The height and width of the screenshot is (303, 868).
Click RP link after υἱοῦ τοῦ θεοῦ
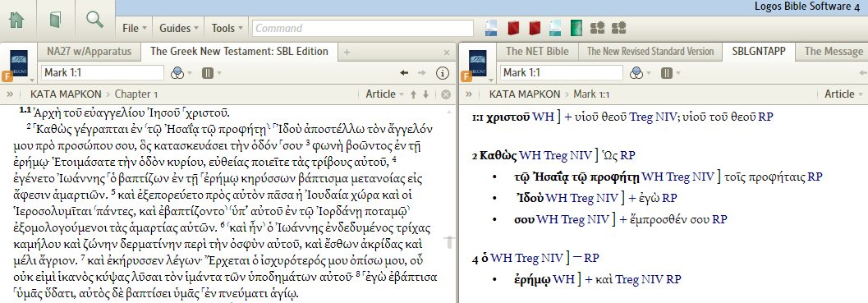point(766,117)
